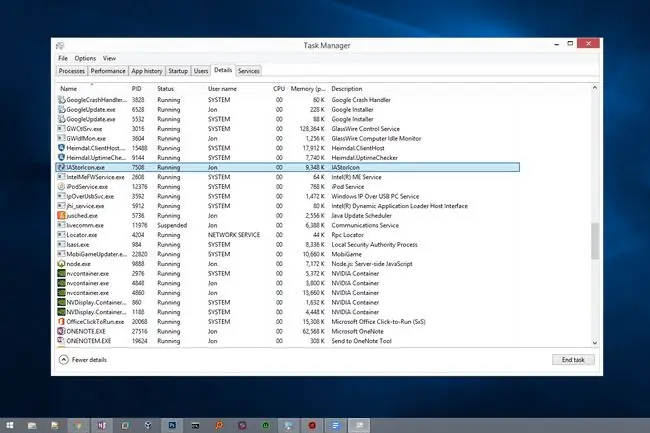Click the node.exe process icon

(61, 264)
